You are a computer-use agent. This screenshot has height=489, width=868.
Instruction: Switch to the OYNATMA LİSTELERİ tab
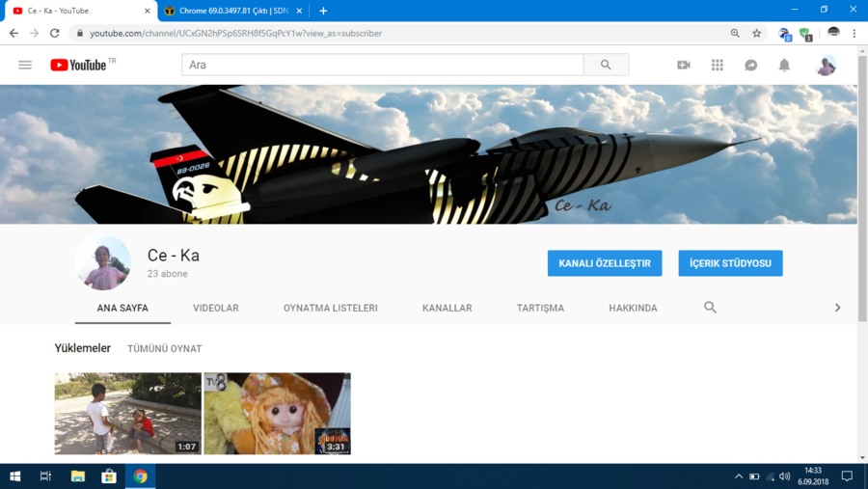(330, 308)
